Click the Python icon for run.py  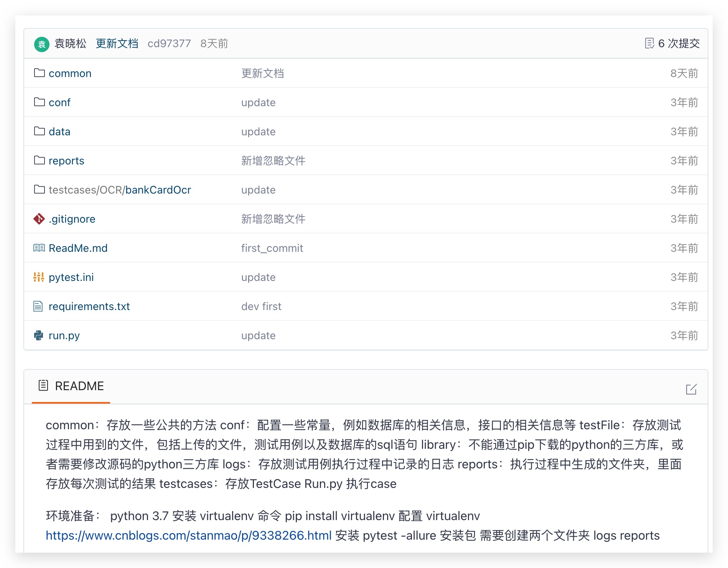pyautogui.click(x=38, y=335)
